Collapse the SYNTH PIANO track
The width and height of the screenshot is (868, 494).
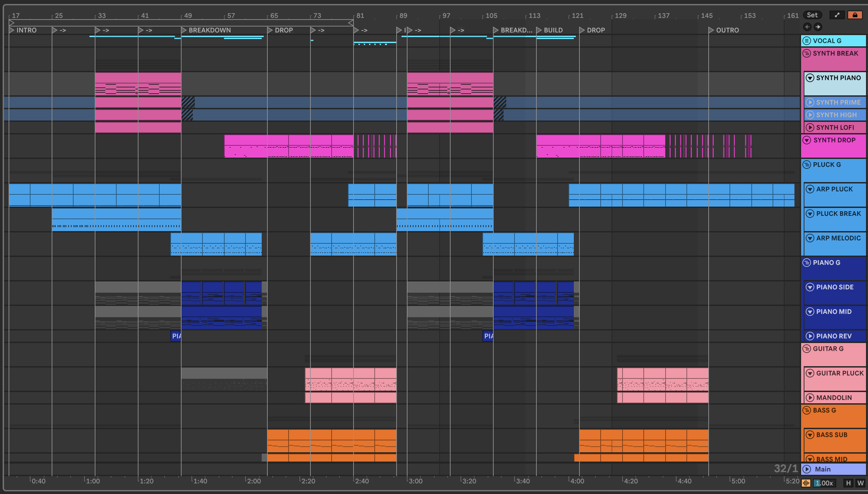coord(810,78)
